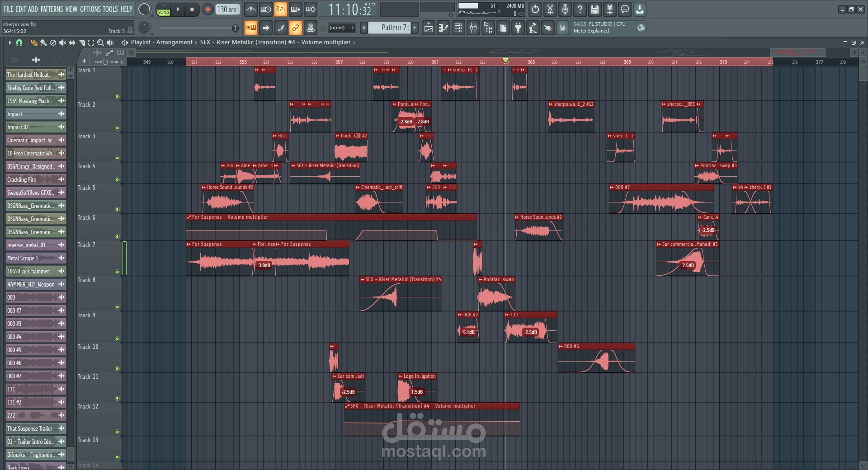Open the plugin picker plug icon
This screenshot has height=470, width=868.
tap(518, 28)
